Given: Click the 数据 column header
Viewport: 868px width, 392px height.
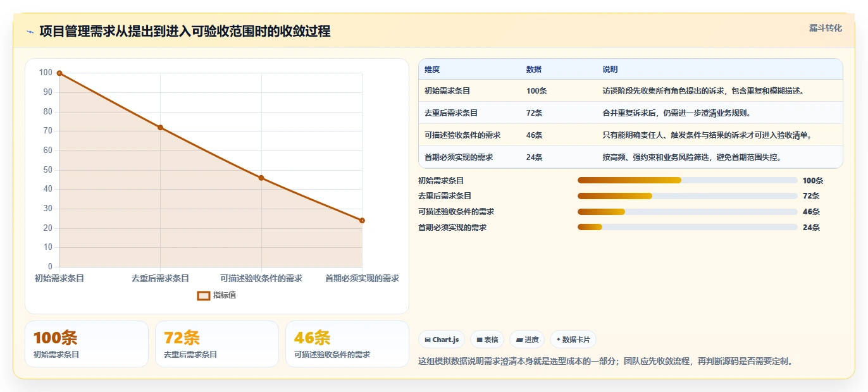Looking at the screenshot, I should tap(534, 70).
